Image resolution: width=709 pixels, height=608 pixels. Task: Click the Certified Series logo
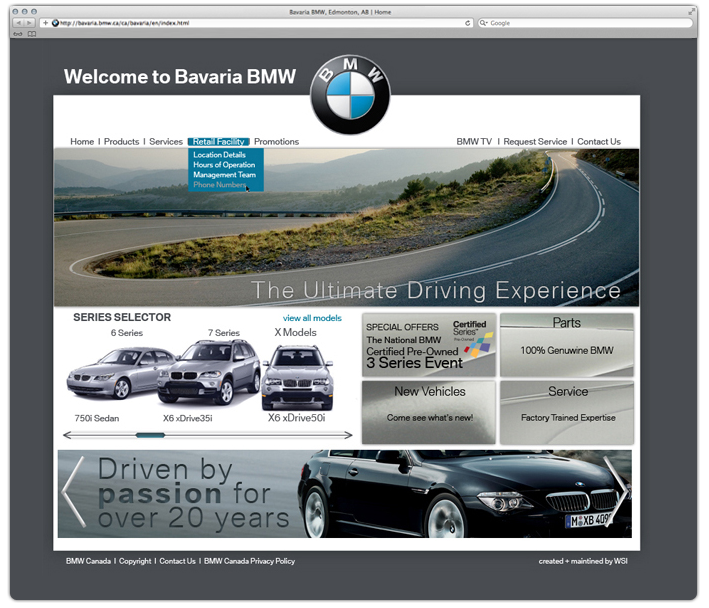[474, 339]
